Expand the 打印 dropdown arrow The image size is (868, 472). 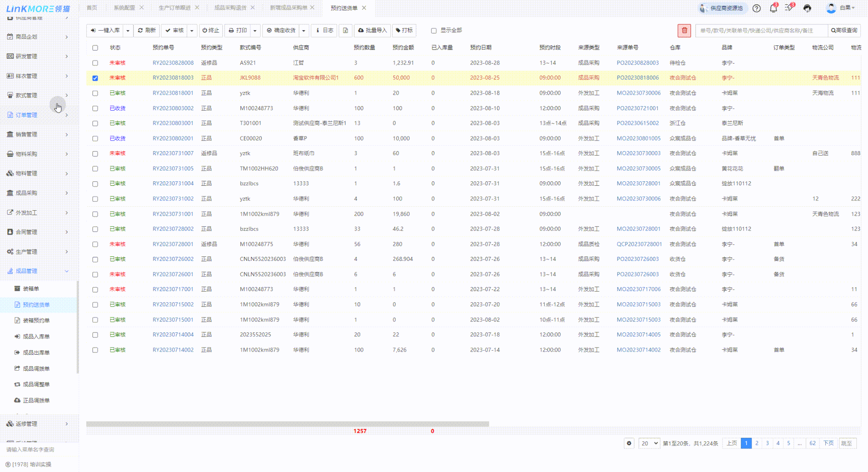point(255,31)
